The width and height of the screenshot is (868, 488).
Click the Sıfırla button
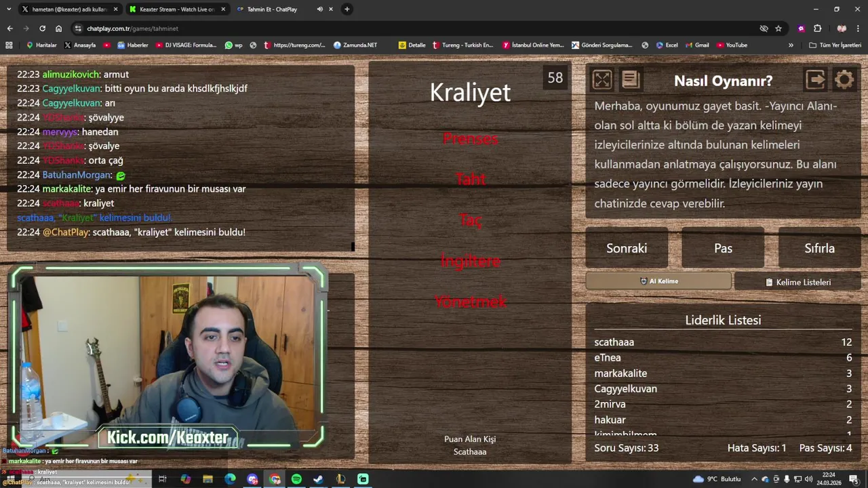coord(819,248)
